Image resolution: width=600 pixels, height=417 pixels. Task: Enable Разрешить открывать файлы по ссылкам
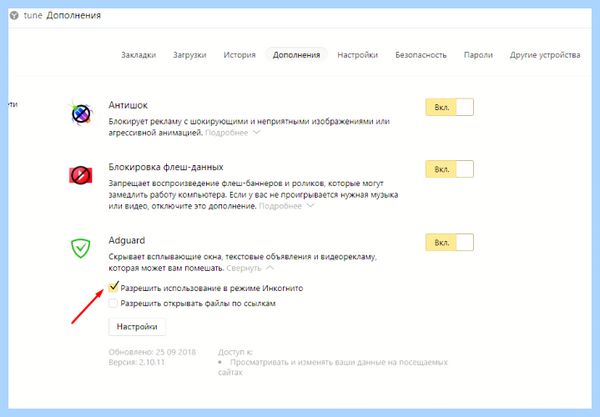click(113, 303)
